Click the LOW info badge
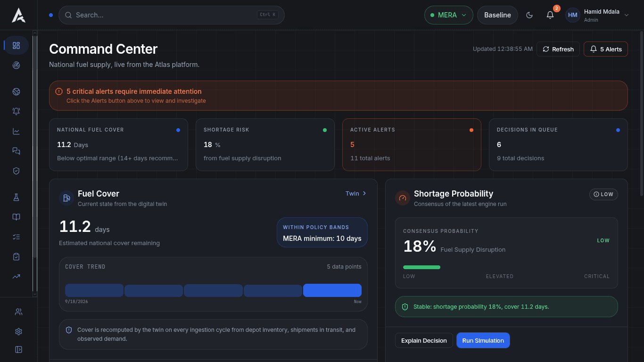The height and width of the screenshot is (362, 644). [603, 194]
